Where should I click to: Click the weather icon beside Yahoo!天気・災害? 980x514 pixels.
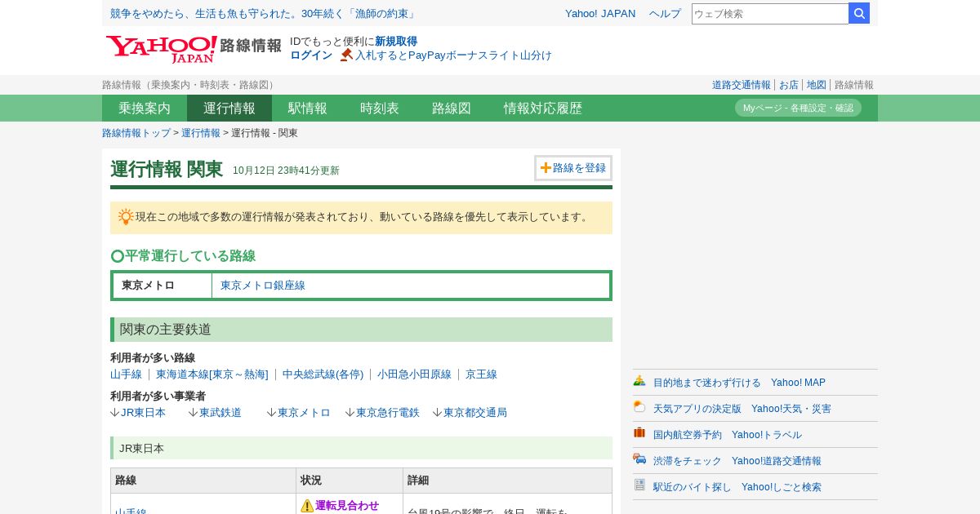[639, 407]
